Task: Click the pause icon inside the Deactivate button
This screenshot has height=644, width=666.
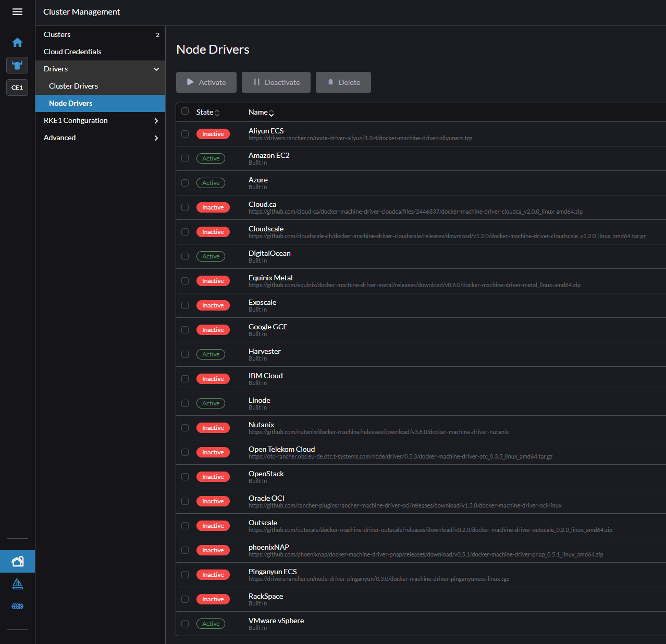Action: 257,82
